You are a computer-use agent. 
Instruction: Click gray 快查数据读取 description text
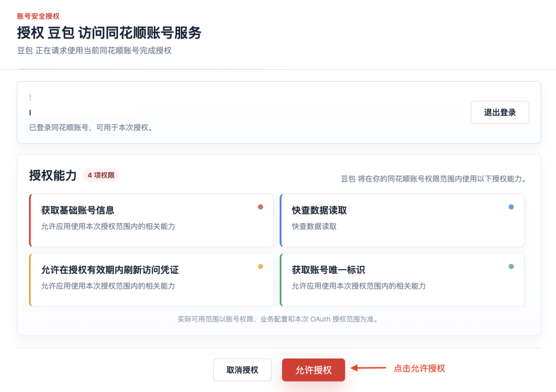tap(314, 226)
